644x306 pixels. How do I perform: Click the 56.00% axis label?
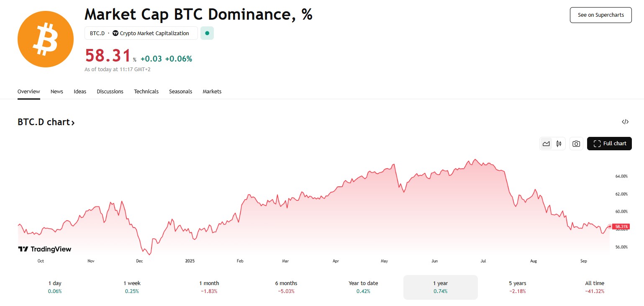(621, 247)
